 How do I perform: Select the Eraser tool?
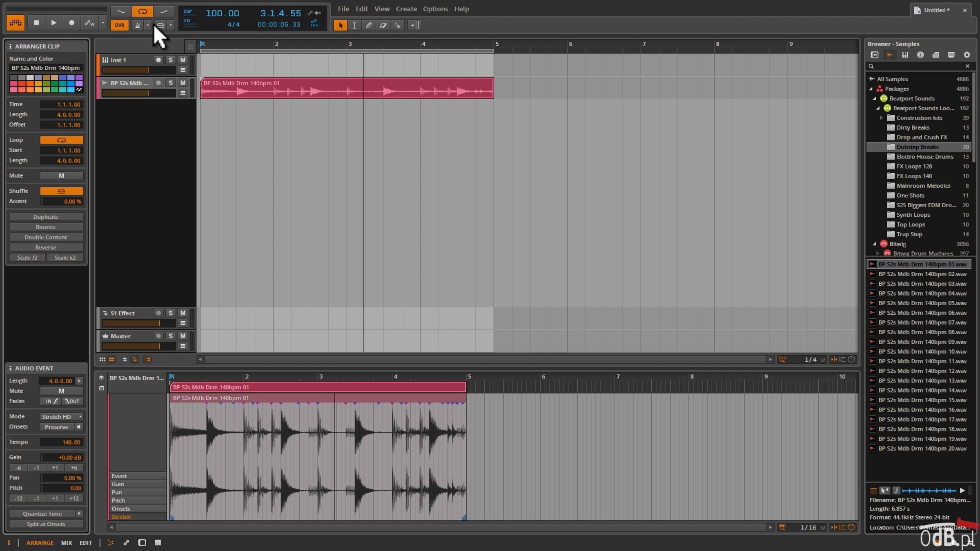click(x=383, y=25)
